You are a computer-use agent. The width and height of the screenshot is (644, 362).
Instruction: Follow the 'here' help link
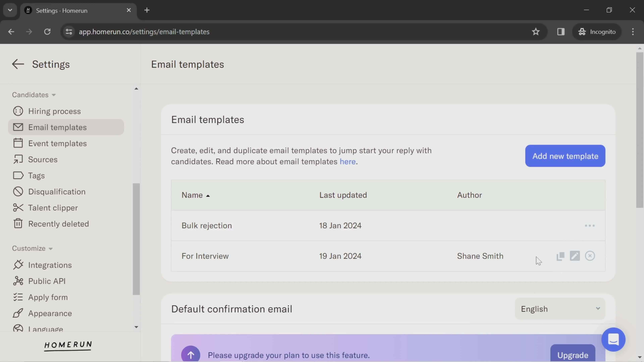pyautogui.click(x=347, y=162)
